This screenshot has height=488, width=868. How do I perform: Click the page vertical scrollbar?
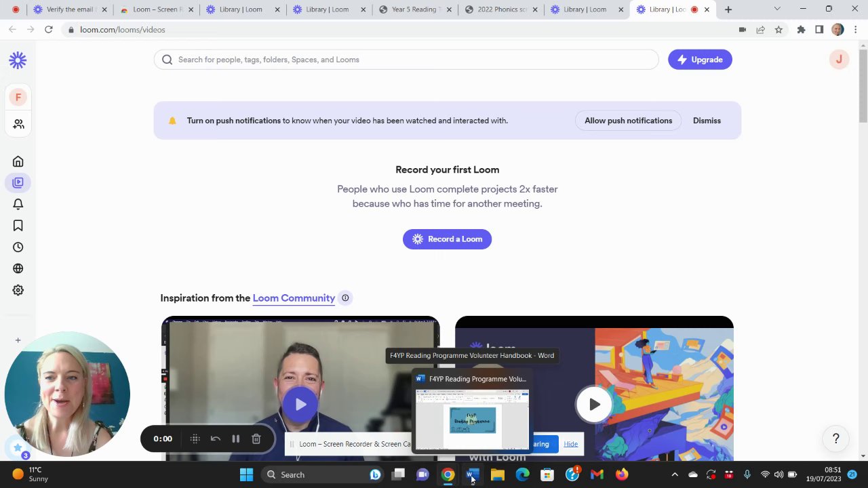863,85
